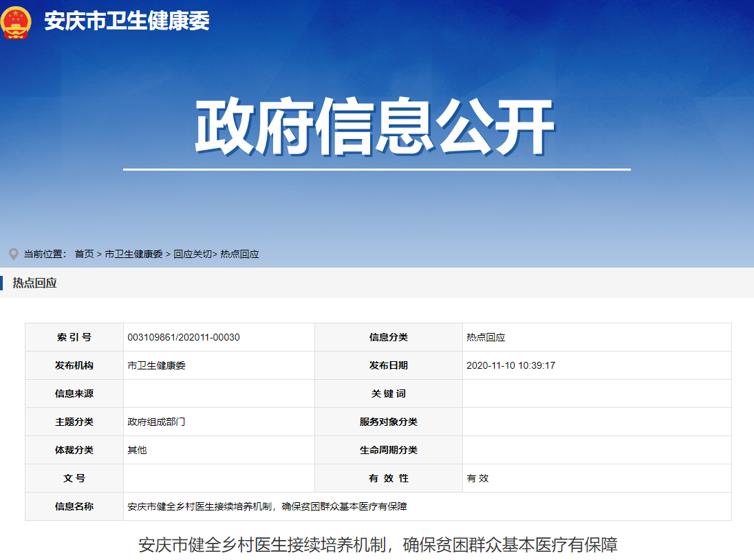Click the 关键词 label cell

389,394
